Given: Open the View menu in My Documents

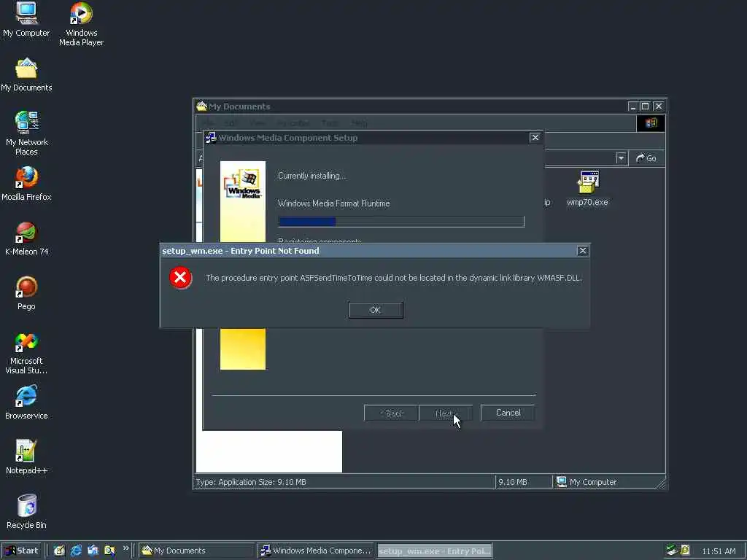Looking at the screenshot, I should coord(258,123).
